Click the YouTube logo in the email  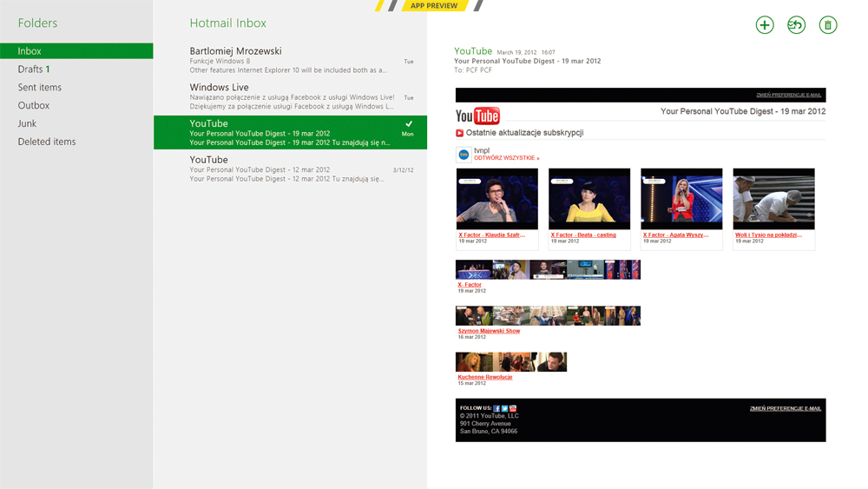click(x=477, y=116)
